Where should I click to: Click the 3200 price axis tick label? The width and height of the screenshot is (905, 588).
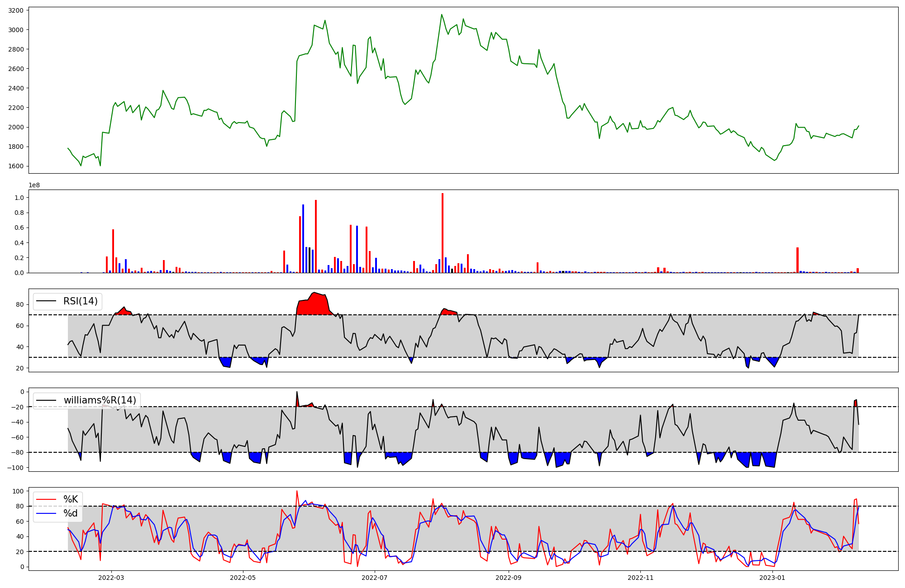pyautogui.click(x=16, y=10)
